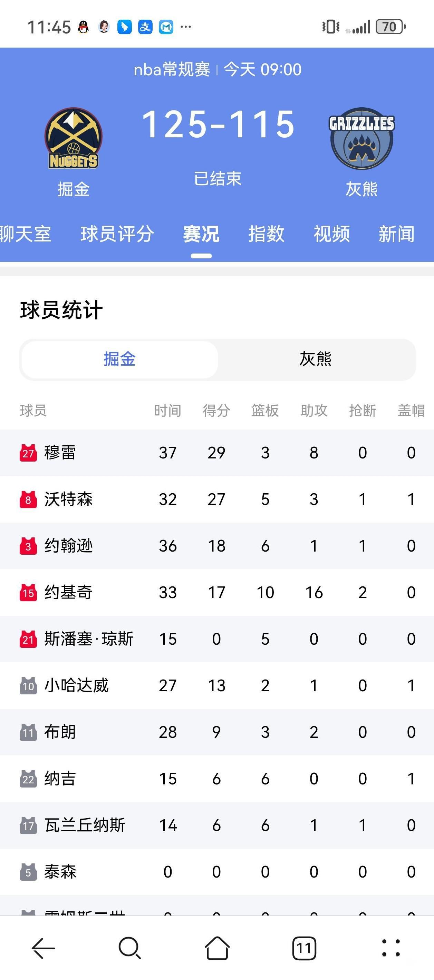Open player 沃特森's name link
The width and height of the screenshot is (434, 980).
pos(68,499)
